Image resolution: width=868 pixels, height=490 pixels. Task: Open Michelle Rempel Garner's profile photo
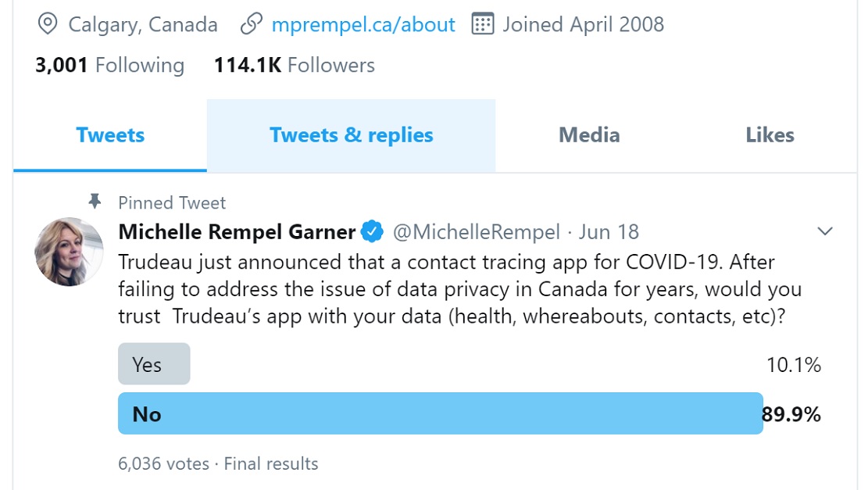point(70,252)
